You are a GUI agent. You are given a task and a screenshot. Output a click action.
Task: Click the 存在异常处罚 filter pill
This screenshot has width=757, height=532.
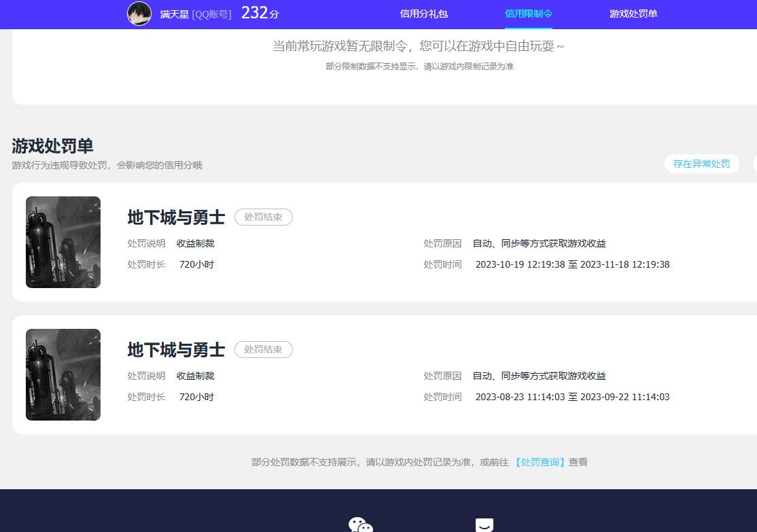[701, 164]
